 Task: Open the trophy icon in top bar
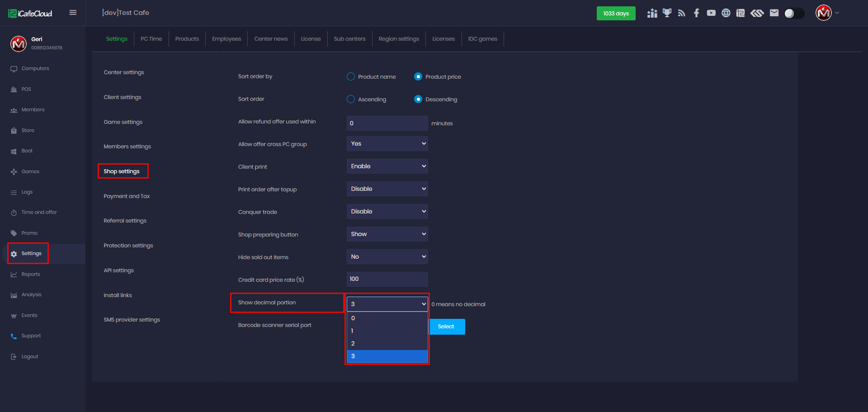(x=667, y=13)
